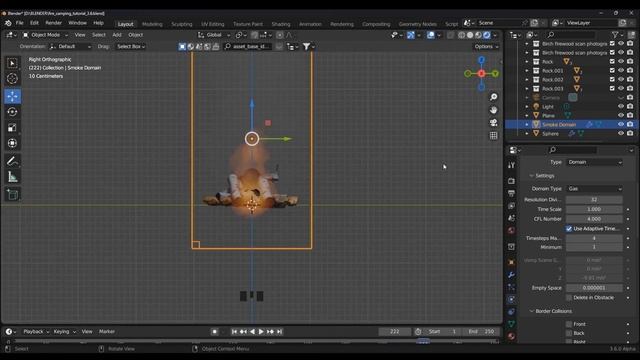The width and height of the screenshot is (640, 360).
Task: Open Domain Type Gas dropdown
Action: click(594, 189)
